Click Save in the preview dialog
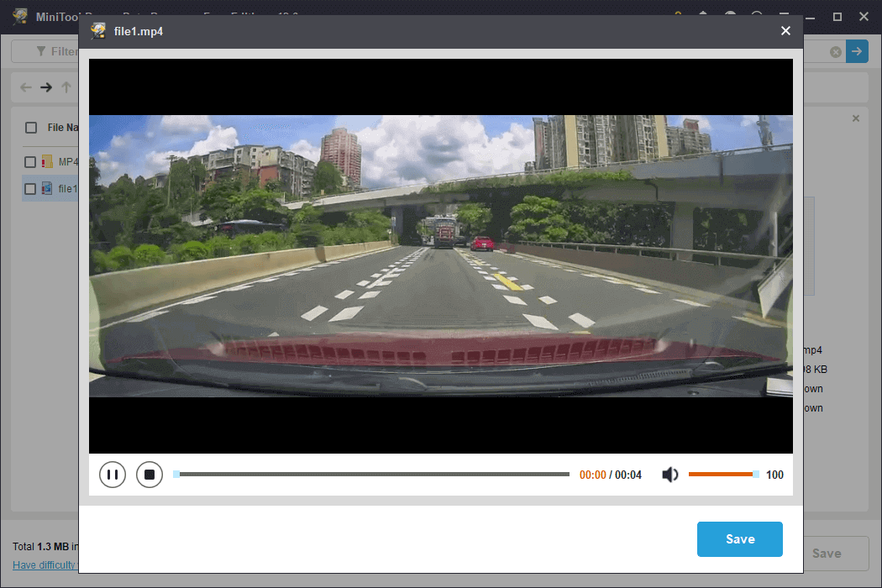Viewport: 882px width, 588px height. point(739,538)
